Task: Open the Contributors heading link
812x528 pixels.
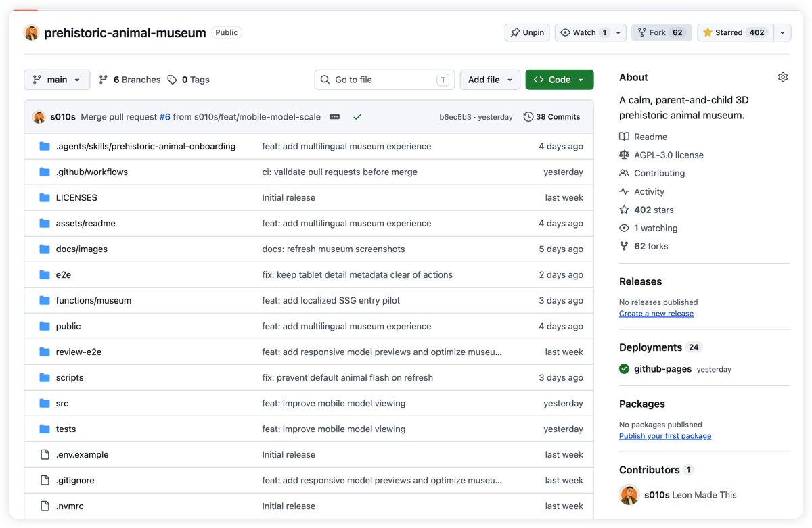Action: [649, 470]
